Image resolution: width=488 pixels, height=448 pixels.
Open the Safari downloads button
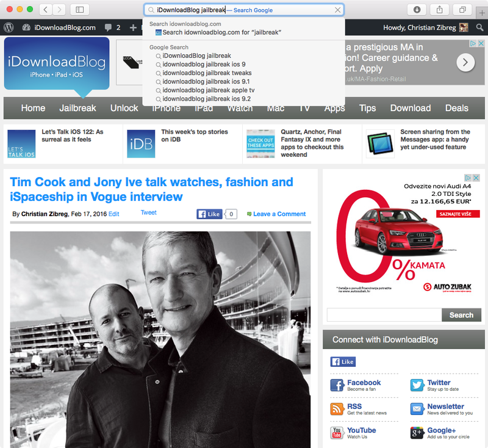pyautogui.click(x=417, y=10)
